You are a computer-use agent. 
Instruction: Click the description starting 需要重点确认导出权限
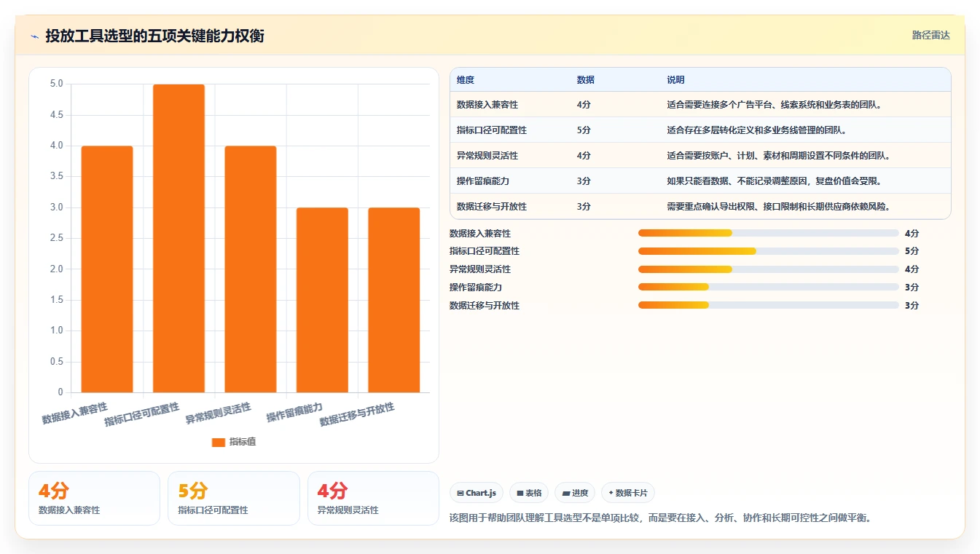click(779, 207)
